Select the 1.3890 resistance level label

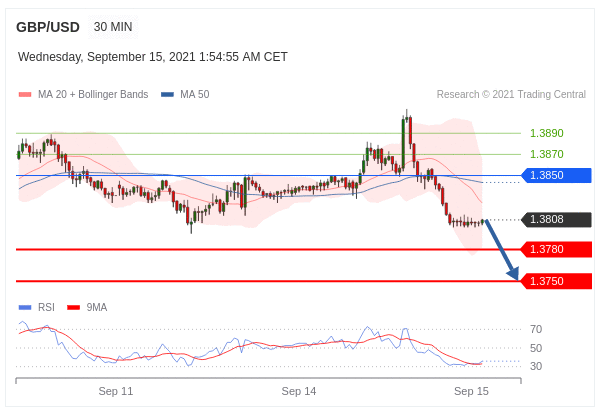[546, 133]
